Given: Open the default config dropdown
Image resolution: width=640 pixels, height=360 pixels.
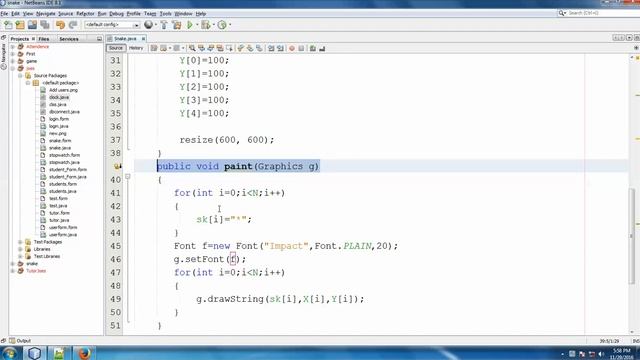Looking at the screenshot, I should point(112,25).
